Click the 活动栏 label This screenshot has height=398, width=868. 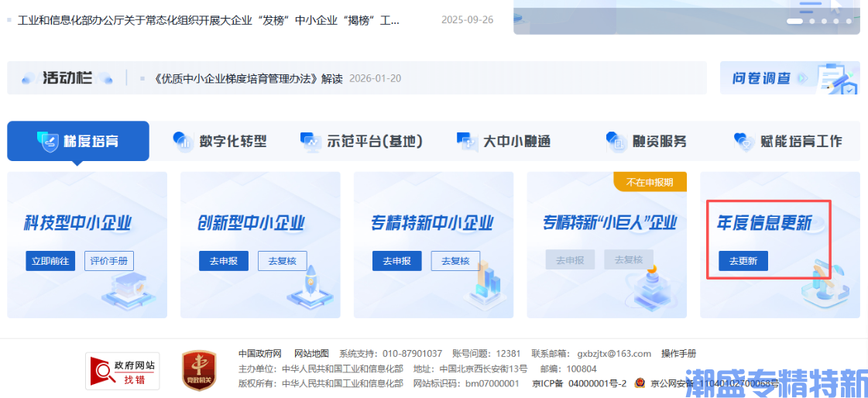[67, 78]
